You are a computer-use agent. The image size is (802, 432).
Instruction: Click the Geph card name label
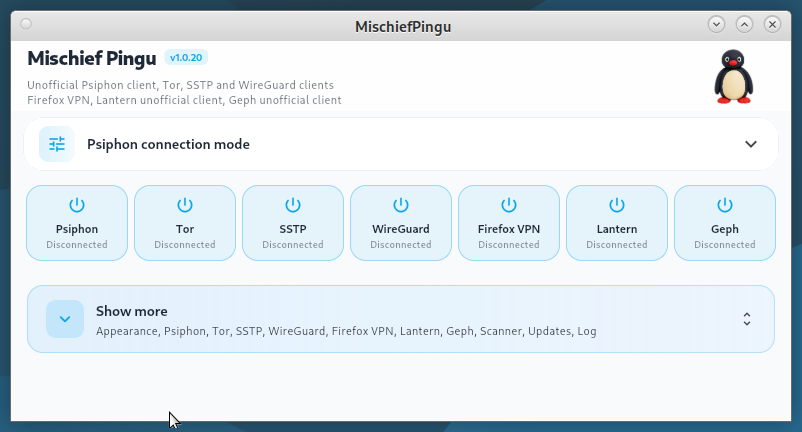coord(724,229)
